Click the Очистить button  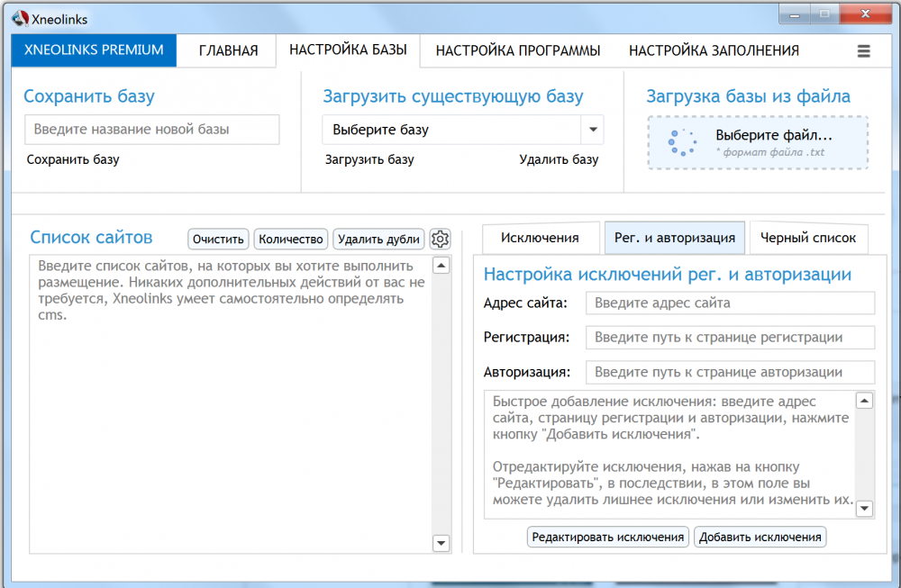coord(218,239)
